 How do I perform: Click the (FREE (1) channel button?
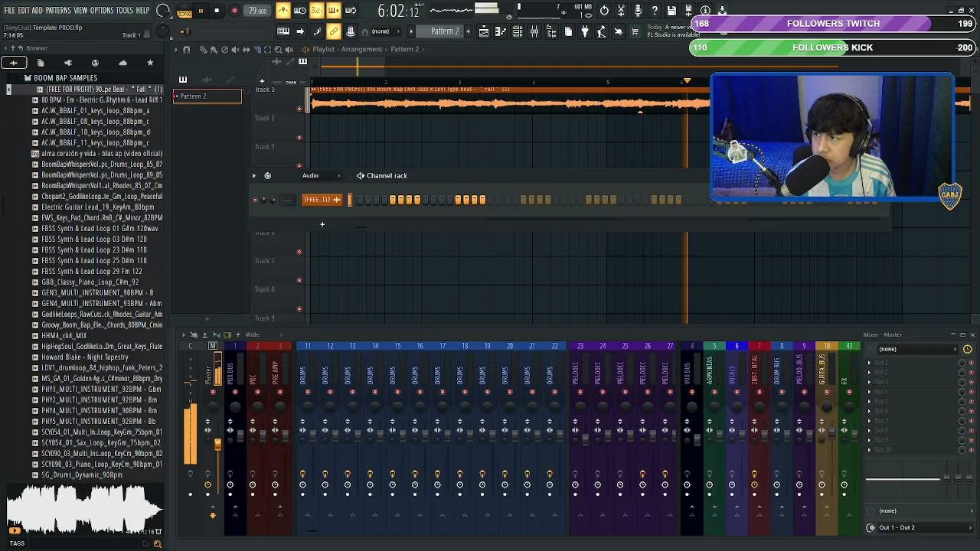(x=322, y=200)
